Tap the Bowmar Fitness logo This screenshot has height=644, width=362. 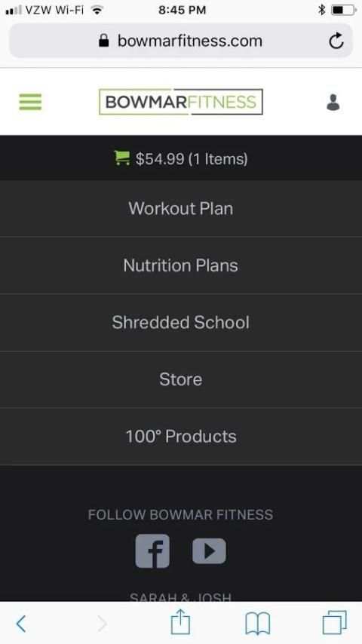point(181,102)
